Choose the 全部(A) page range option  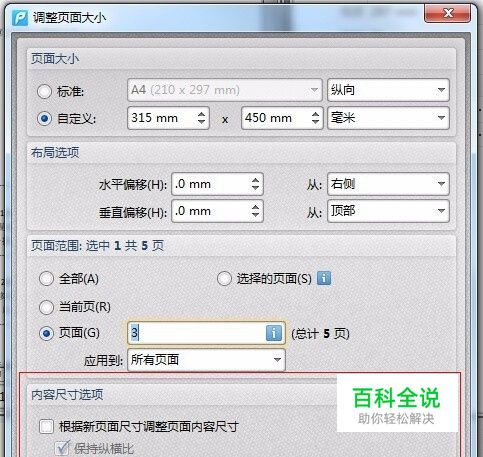click(46, 279)
